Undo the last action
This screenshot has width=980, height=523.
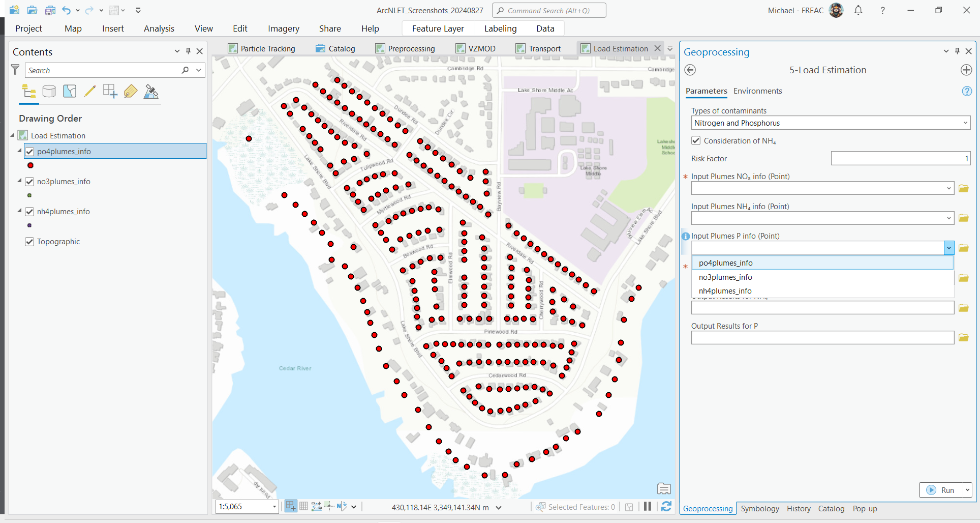pos(67,10)
